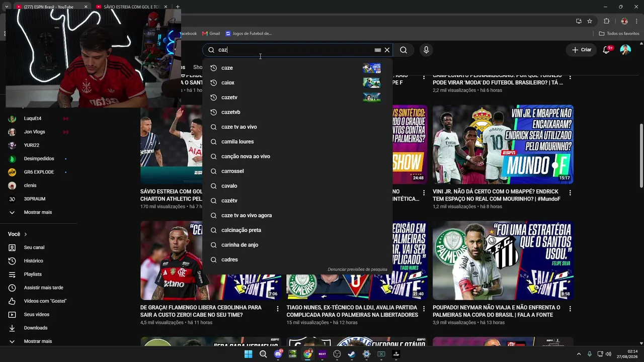Image resolution: width=644 pixels, height=362 pixels.
Task: Click the Downloads sidebar icon
Action: tap(12, 328)
